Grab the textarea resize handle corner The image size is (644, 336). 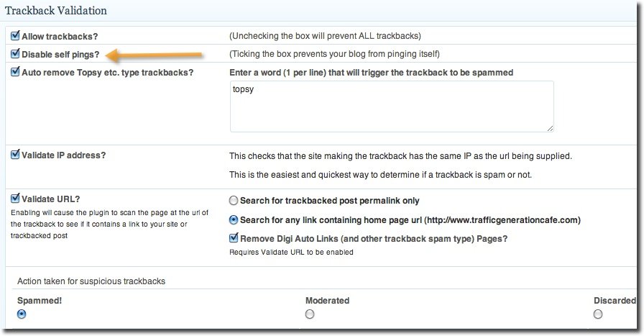550,128
